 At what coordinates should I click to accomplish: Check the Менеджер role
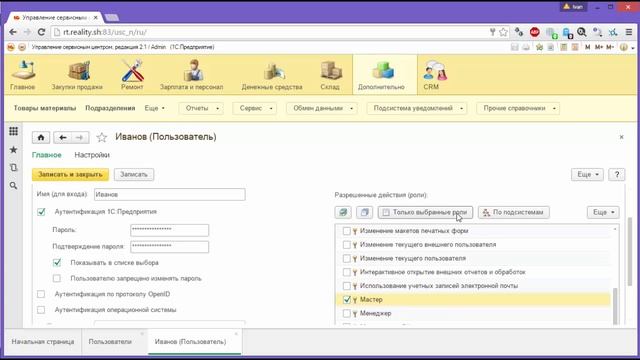[x=347, y=313]
